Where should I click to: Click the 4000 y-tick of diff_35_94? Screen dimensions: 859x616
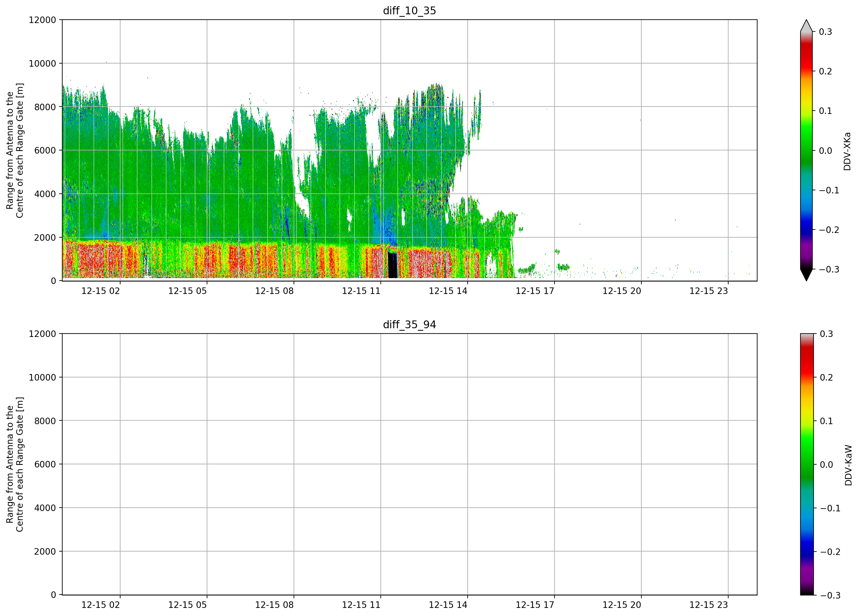[45, 508]
